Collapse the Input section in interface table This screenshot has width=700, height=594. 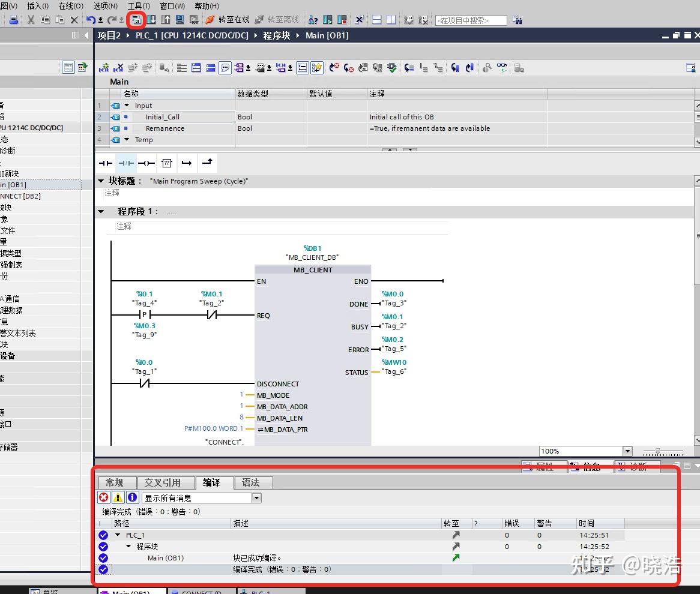127,106
